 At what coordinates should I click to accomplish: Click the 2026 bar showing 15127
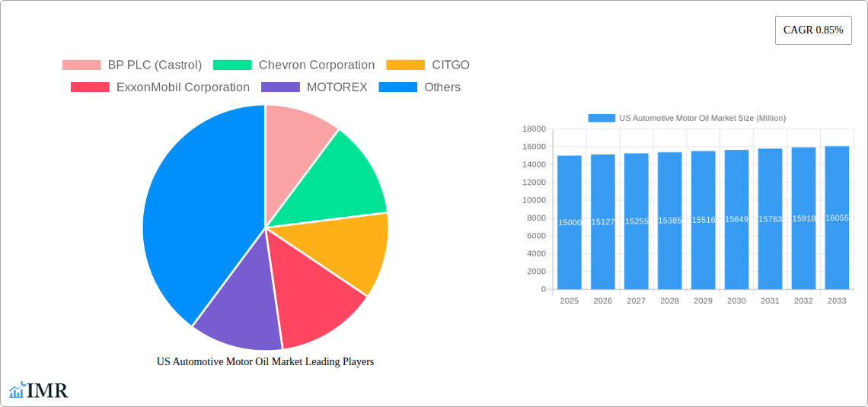point(603,221)
